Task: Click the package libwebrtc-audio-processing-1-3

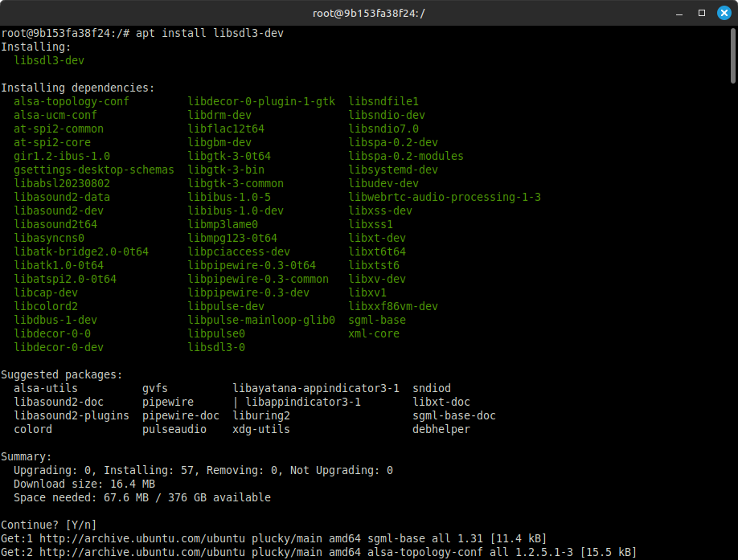Action: [445, 197]
